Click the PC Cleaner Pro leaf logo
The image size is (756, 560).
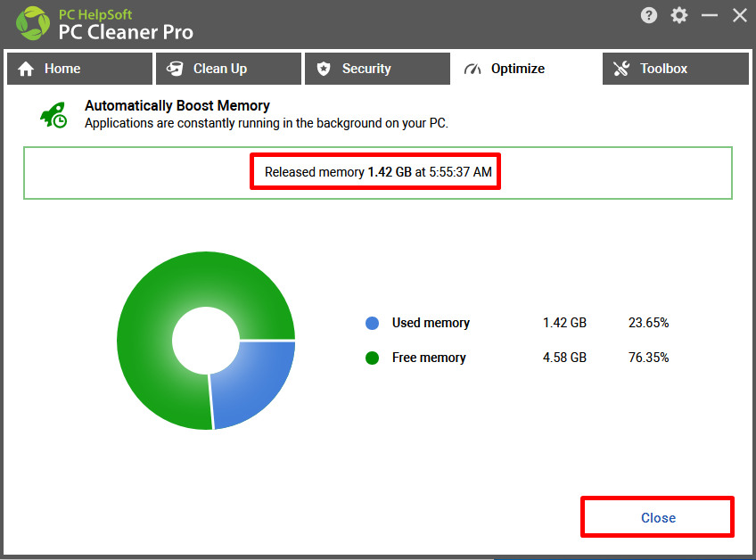33,23
